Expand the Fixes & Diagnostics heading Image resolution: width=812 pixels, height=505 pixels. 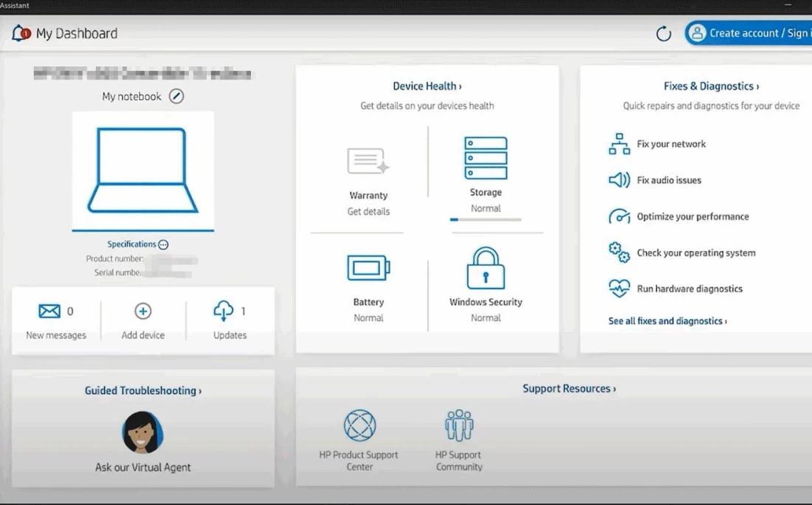click(x=711, y=86)
